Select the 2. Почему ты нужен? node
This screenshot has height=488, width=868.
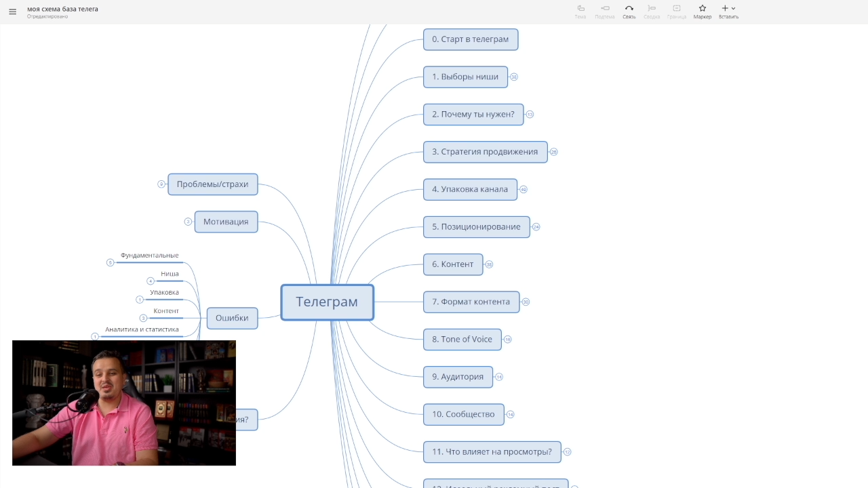[x=473, y=114]
